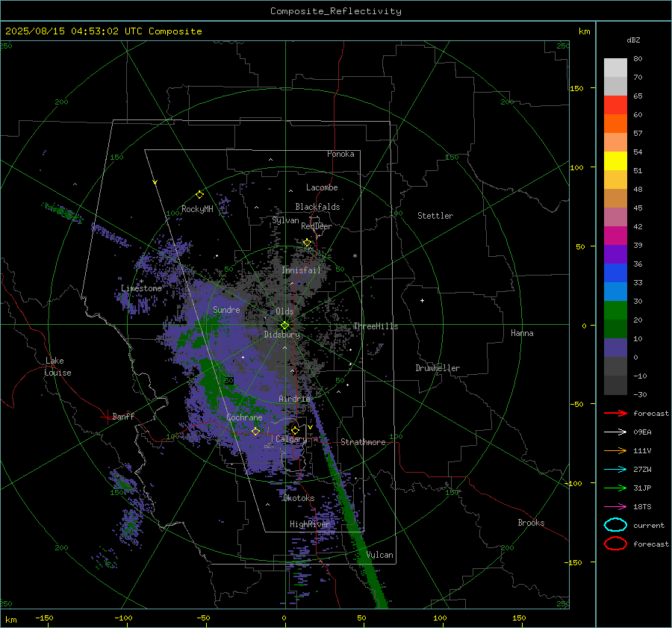This screenshot has width=672, height=628.
Task: Click the RedDeer city label
Action: (x=317, y=226)
